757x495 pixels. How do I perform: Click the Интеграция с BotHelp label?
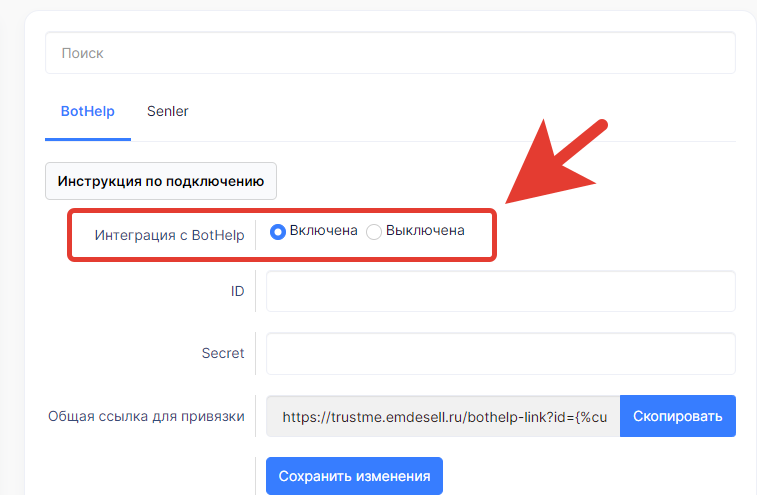click(x=169, y=235)
